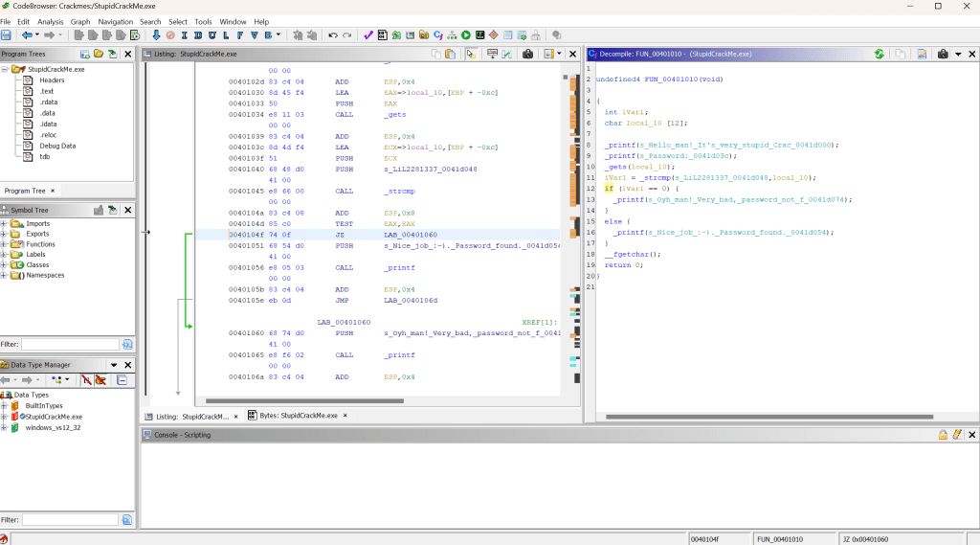Take a snapshot of the Decompile panel
The width and height of the screenshot is (980, 545).
tap(944, 55)
